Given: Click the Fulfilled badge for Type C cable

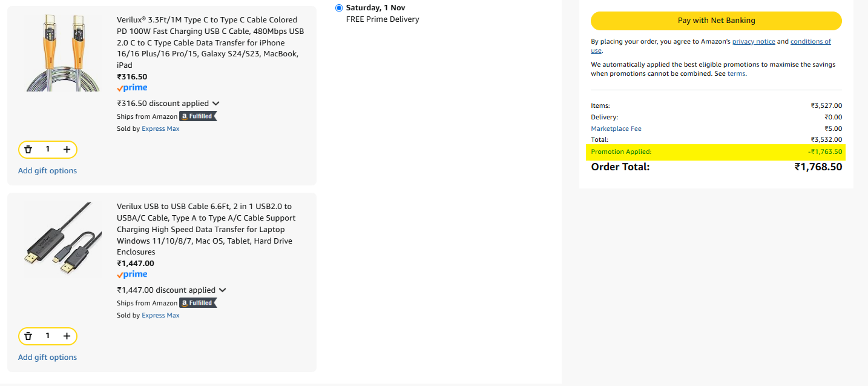Looking at the screenshot, I should pyautogui.click(x=198, y=116).
